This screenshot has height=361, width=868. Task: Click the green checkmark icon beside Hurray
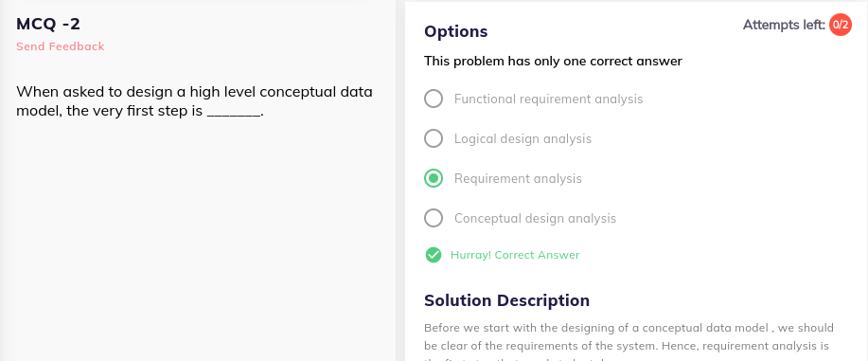pos(434,255)
